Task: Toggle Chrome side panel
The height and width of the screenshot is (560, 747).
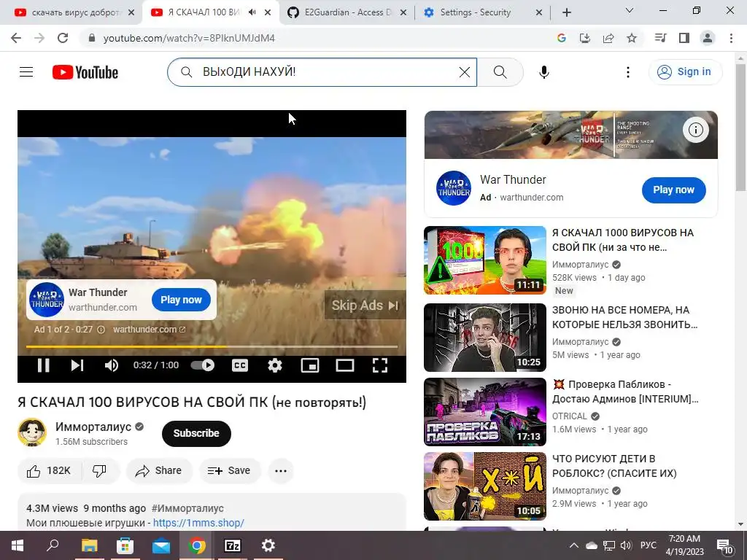Action: (x=684, y=38)
